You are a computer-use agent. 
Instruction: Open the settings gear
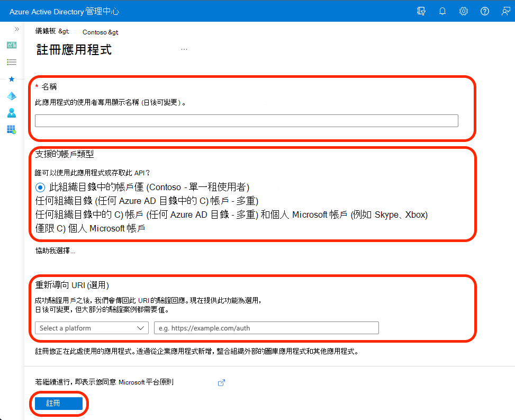(x=463, y=11)
